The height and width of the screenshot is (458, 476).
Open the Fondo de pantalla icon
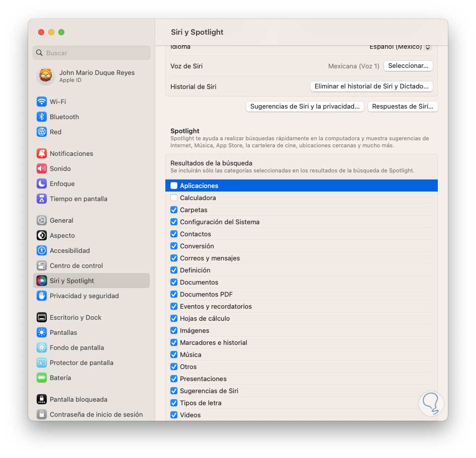[42, 347]
